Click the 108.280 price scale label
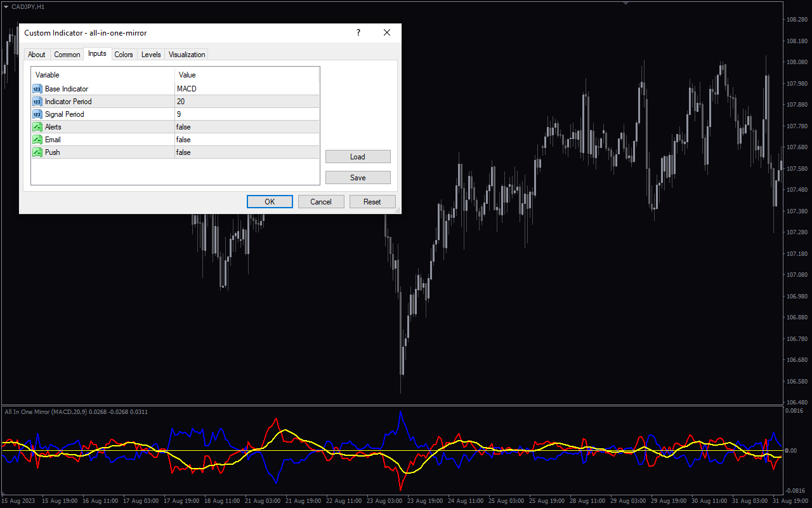812x508 pixels. click(x=796, y=20)
